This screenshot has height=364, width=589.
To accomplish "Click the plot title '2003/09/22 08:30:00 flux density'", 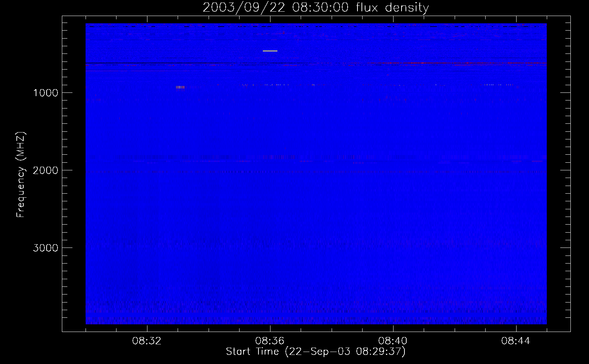I will click(316, 7).
